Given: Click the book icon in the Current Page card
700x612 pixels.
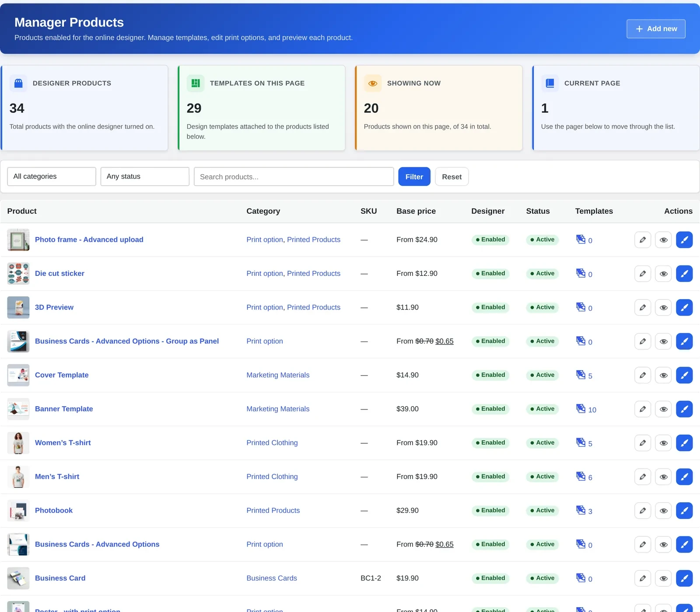Looking at the screenshot, I should point(550,83).
